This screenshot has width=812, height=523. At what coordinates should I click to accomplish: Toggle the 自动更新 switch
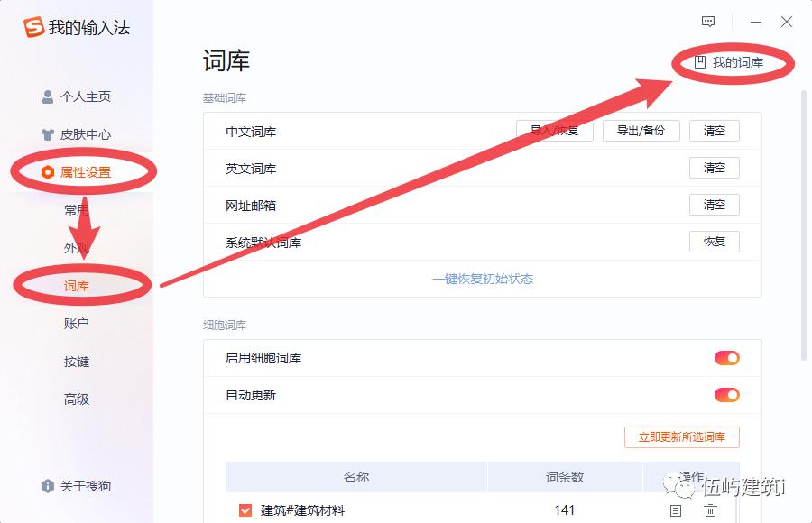(x=727, y=395)
